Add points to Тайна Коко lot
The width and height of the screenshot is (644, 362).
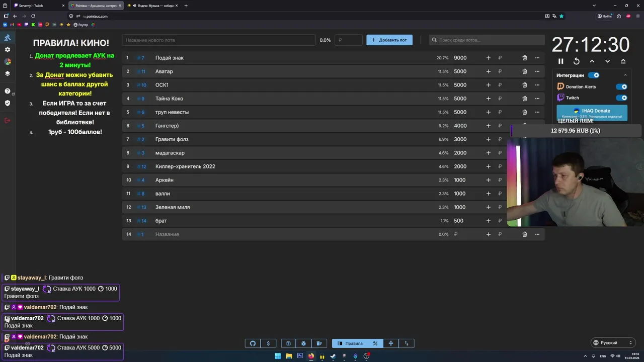[x=488, y=99]
